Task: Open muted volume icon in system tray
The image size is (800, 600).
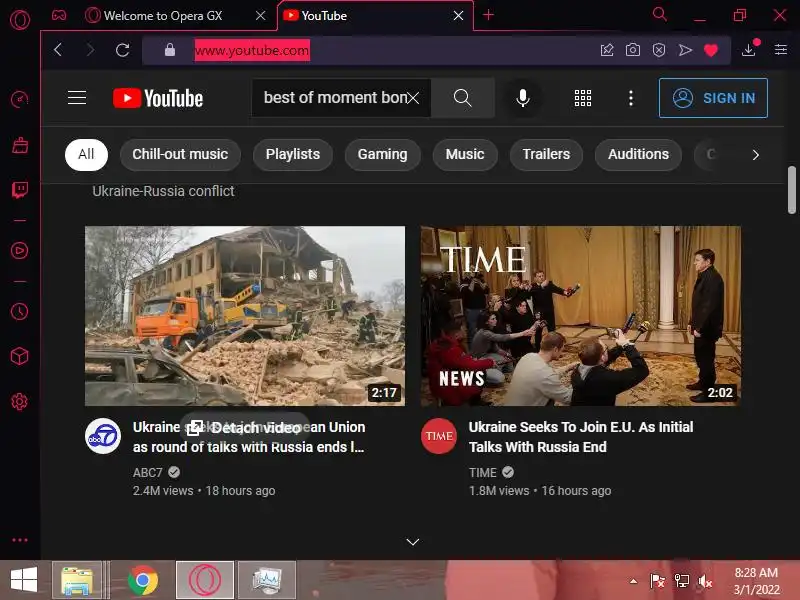Action: (x=705, y=581)
